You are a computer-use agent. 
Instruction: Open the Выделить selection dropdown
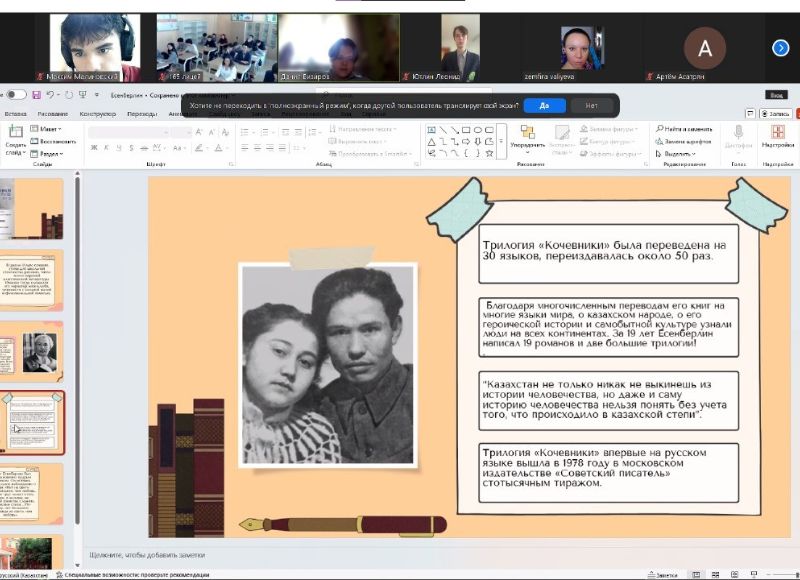point(680,154)
